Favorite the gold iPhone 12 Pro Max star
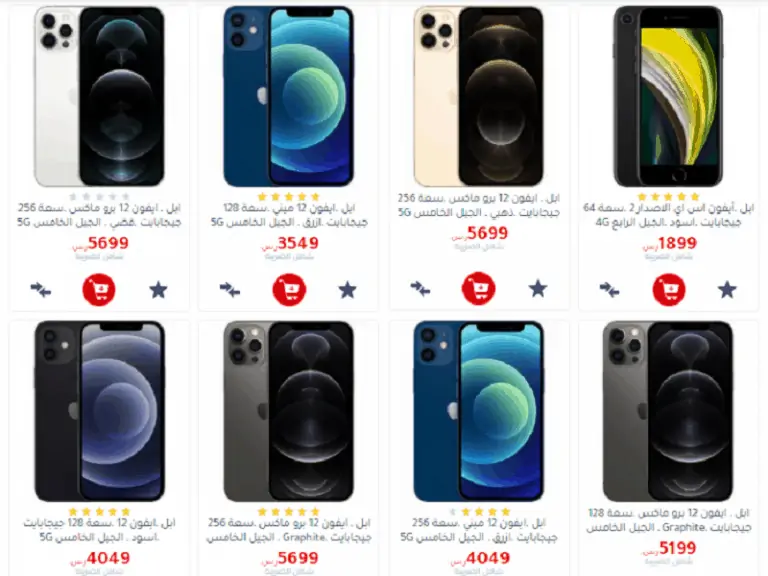Image resolution: width=768 pixels, height=576 pixels. tap(538, 288)
